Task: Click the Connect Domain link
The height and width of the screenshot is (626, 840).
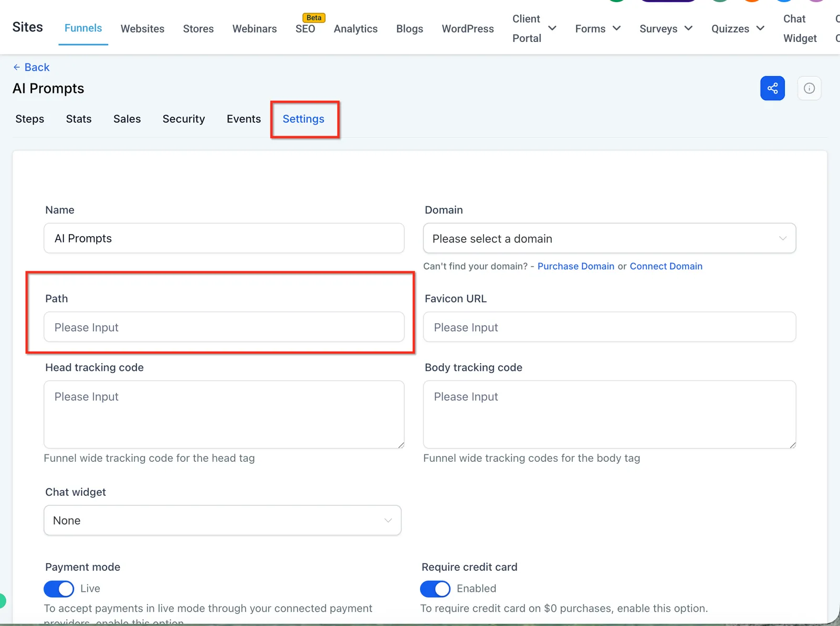Action: [666, 266]
